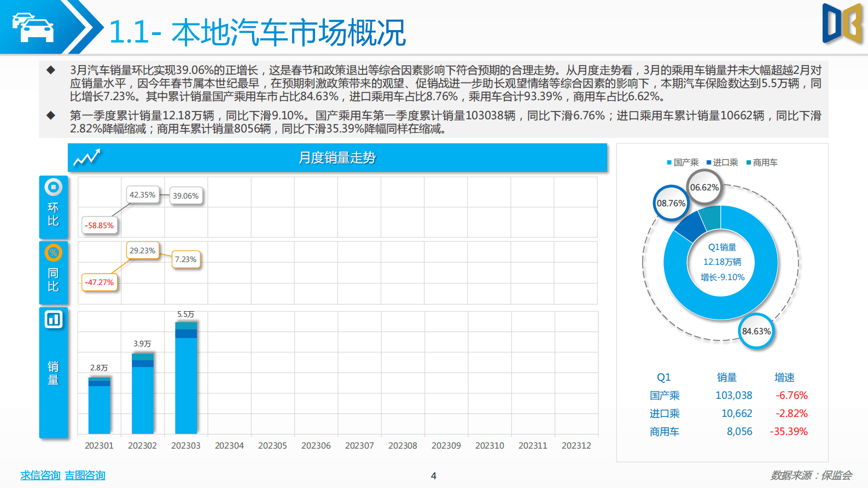Image resolution: width=868 pixels, height=488 pixels.
Task: Click the 增速 table column header
Action: coord(784,377)
